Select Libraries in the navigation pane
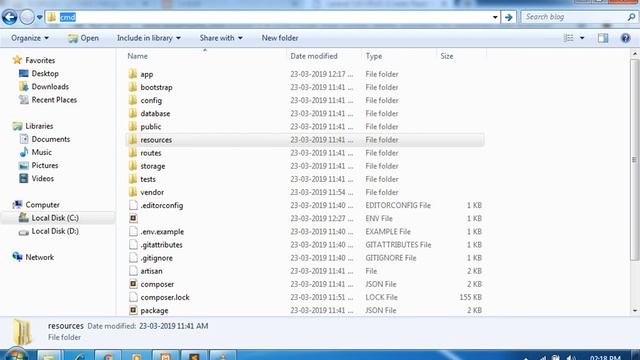This screenshot has height=360, width=640. coord(39,126)
